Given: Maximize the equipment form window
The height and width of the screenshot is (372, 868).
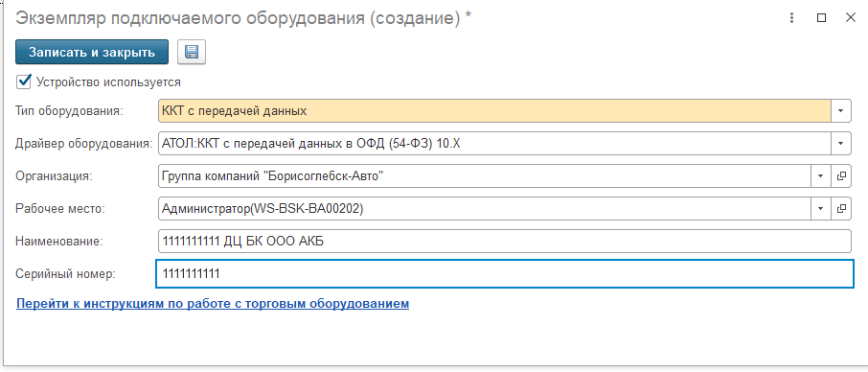Looking at the screenshot, I should [x=821, y=17].
